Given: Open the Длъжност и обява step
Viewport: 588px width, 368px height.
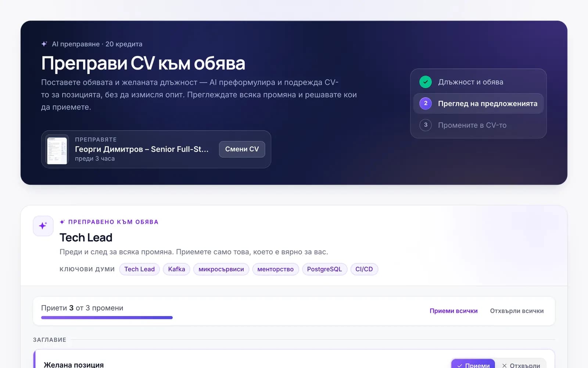Looking at the screenshot, I should point(478,82).
